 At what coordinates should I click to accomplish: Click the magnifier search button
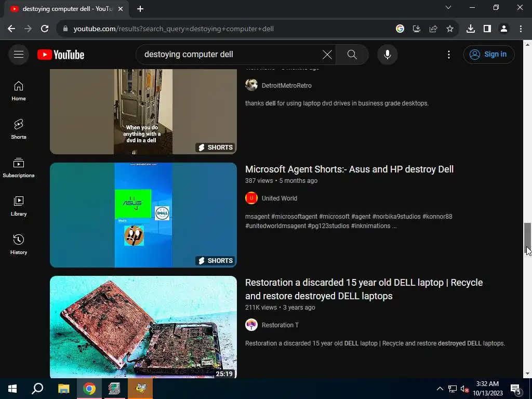pyautogui.click(x=352, y=54)
